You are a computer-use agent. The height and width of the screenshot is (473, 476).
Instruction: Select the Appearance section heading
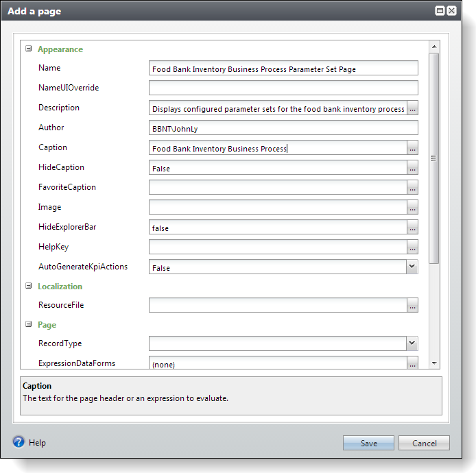click(60, 49)
